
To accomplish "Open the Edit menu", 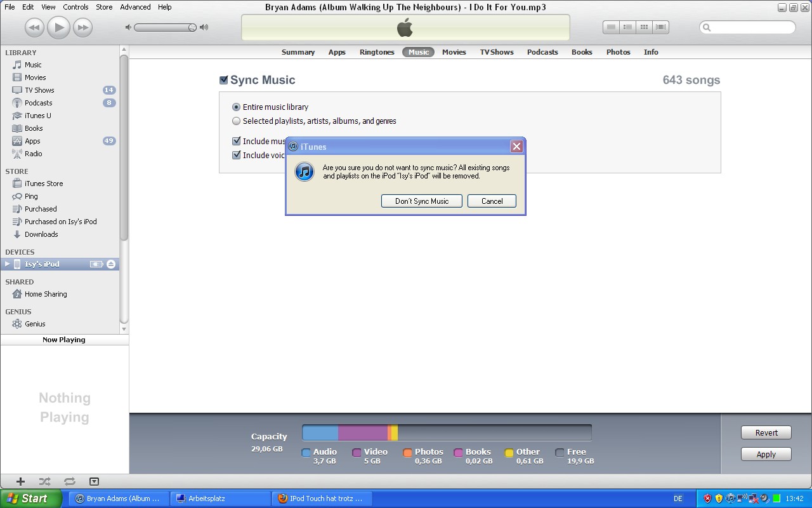I will (28, 7).
